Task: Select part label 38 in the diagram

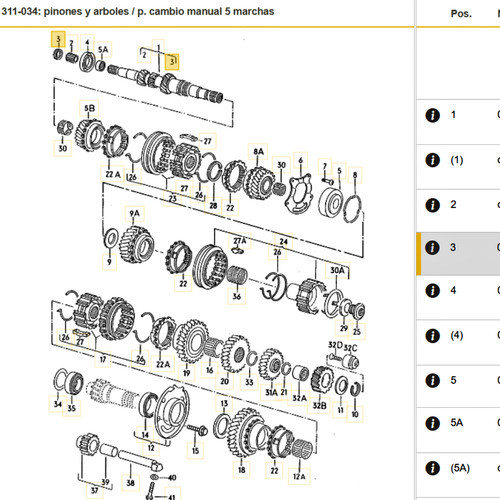Action: click(130, 483)
